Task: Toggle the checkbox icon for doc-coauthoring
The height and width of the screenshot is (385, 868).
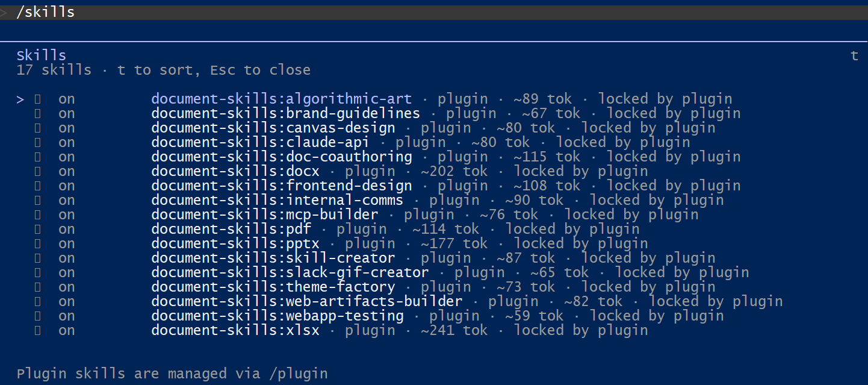Action: click(x=37, y=157)
